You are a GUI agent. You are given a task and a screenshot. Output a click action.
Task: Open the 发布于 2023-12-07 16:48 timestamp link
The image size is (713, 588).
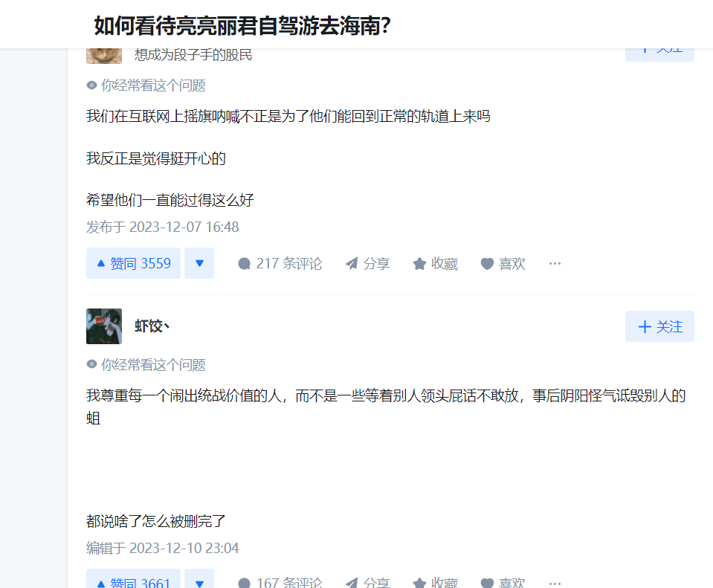[162, 227]
